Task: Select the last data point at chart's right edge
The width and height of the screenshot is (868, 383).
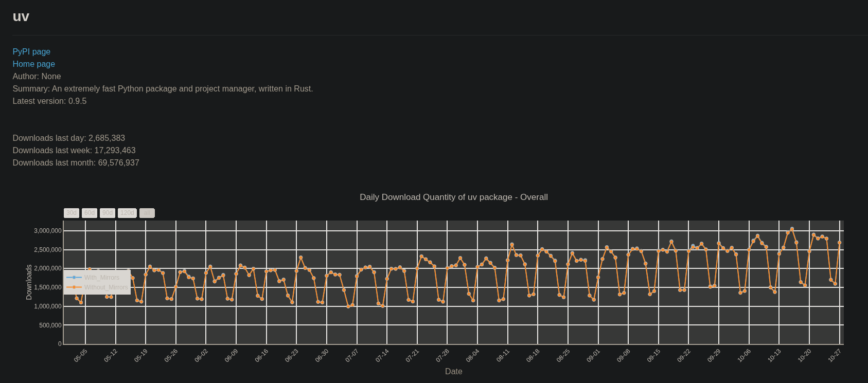Action: coord(839,243)
